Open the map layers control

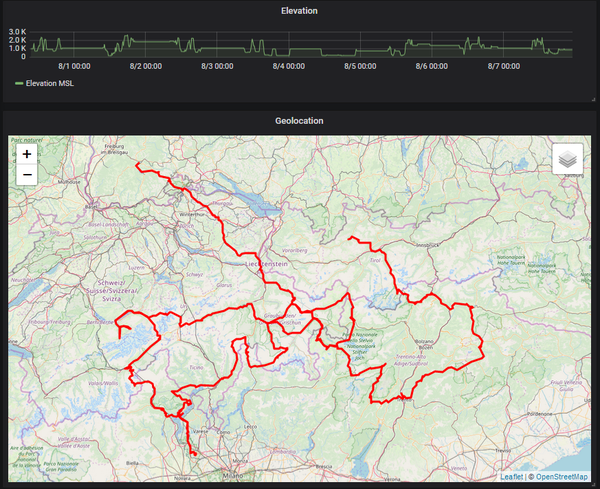coord(567,159)
